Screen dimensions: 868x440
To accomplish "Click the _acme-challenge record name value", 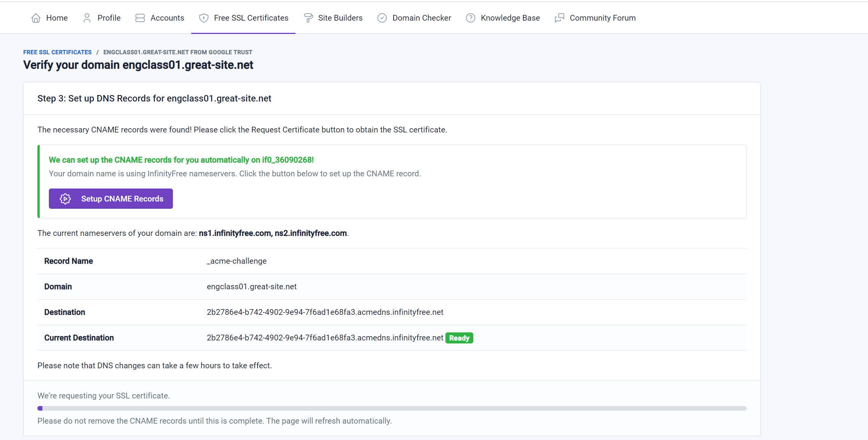I will pos(237,261).
